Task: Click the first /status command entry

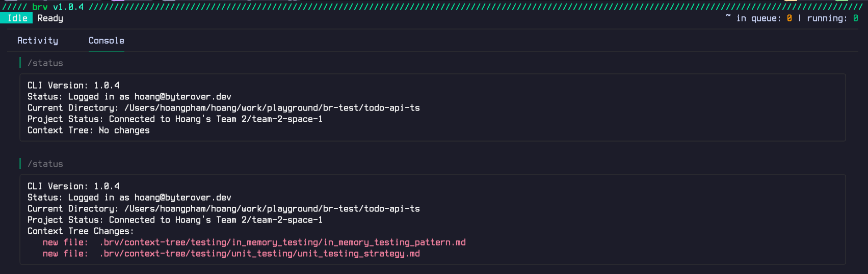Action: tap(45, 63)
